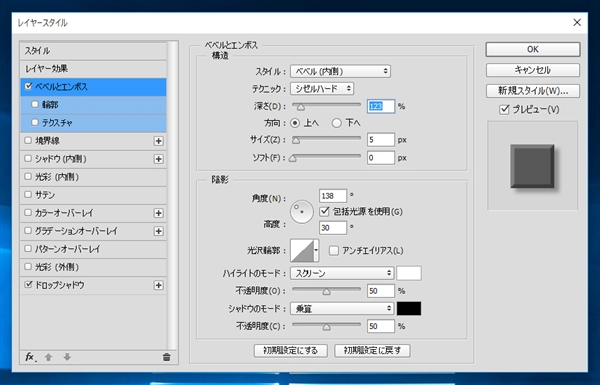Viewport: 600px width, 385px height.
Task: Click the 角度 138 input field
Action: 333,196
